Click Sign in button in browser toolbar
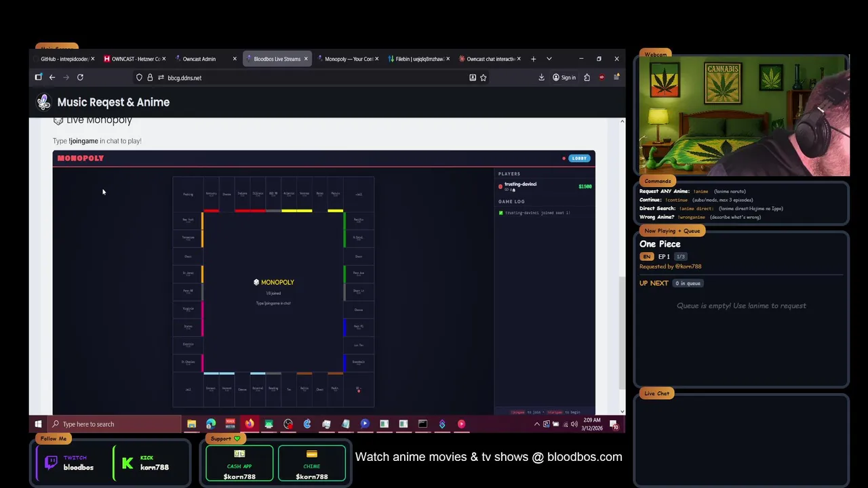Screen dimensions: 868x488 [564, 77]
